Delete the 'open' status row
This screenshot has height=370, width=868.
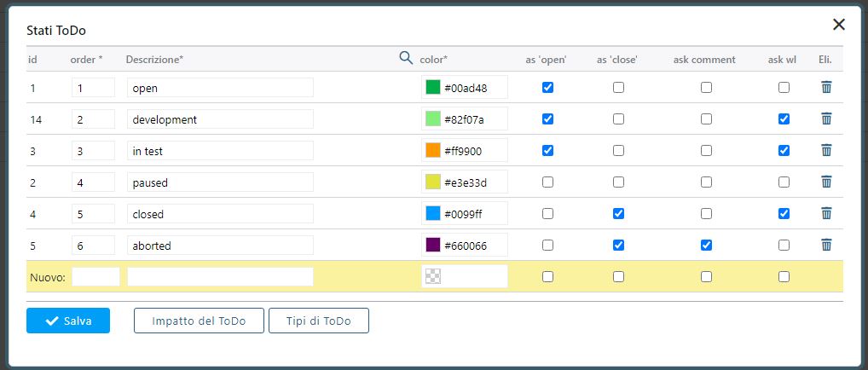pyautogui.click(x=825, y=87)
